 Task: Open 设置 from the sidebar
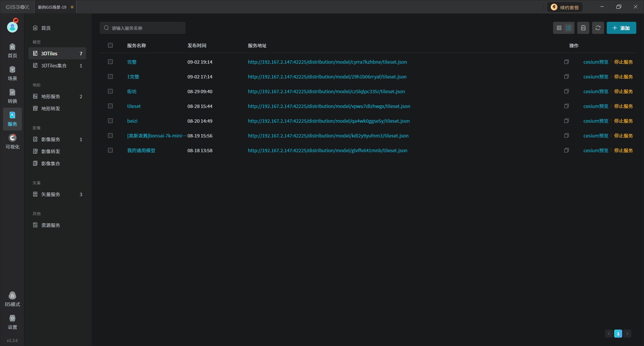pos(12,322)
